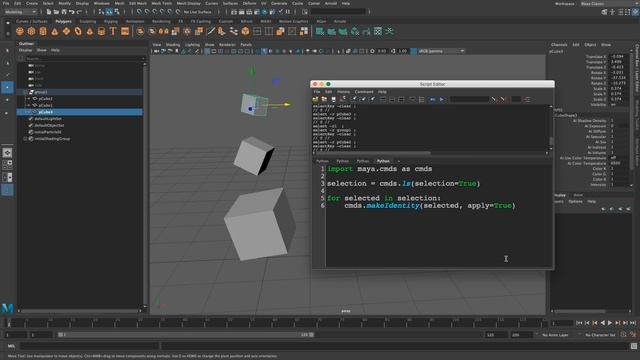
Task: Click the play forwards button
Action: point(610,323)
